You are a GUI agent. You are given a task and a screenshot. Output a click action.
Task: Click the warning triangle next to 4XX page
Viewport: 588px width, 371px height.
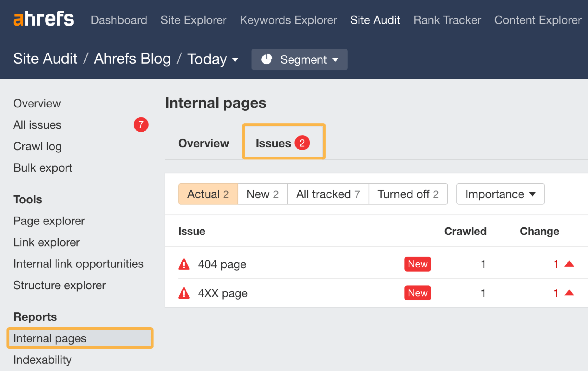pos(184,293)
